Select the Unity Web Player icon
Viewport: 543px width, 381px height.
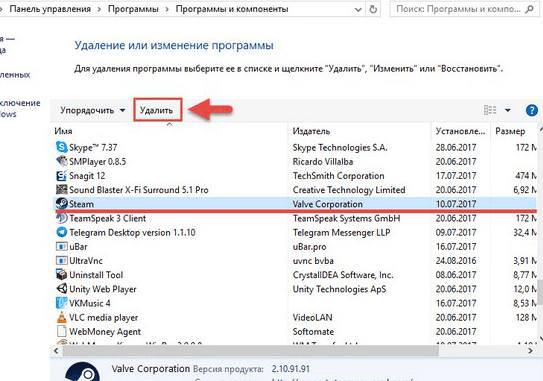pos(62,289)
